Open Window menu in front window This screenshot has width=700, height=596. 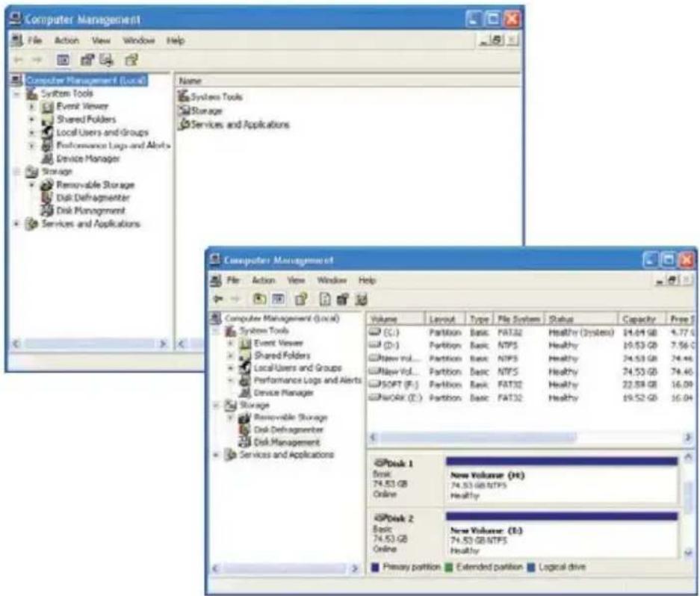point(332,280)
